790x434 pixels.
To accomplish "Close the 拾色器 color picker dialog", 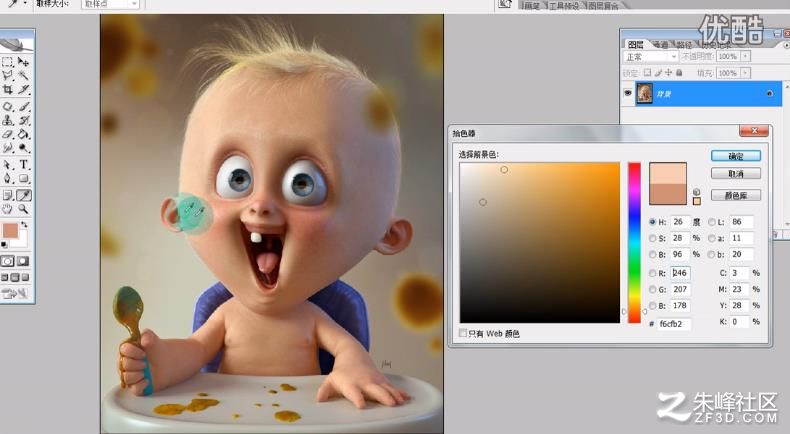I will [754, 131].
